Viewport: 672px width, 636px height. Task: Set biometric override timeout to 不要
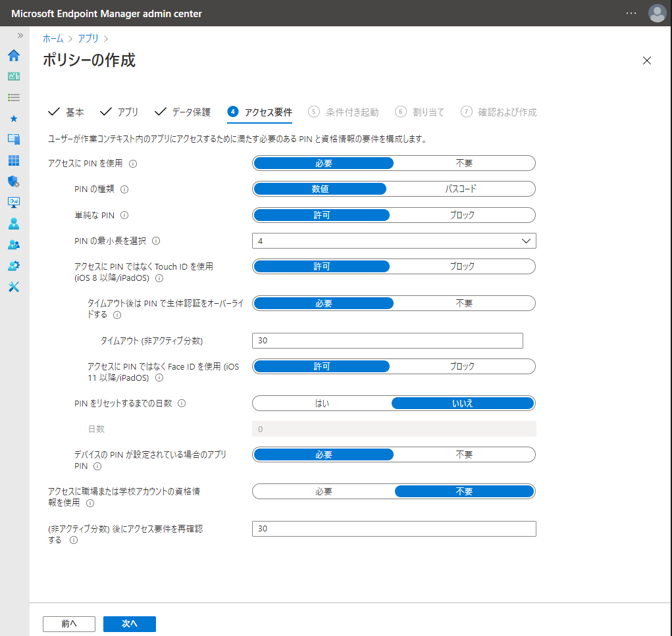tap(464, 303)
